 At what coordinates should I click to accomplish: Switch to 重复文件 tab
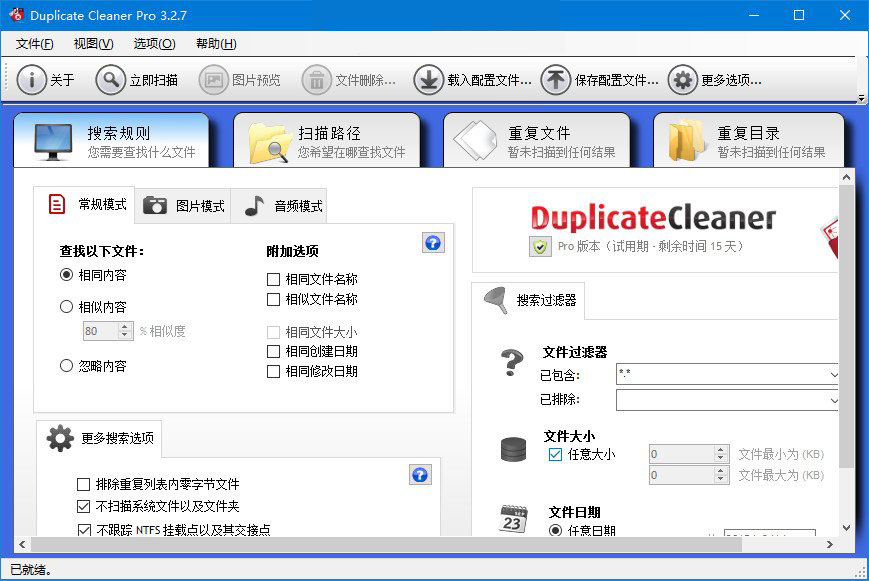pyautogui.click(x=536, y=140)
